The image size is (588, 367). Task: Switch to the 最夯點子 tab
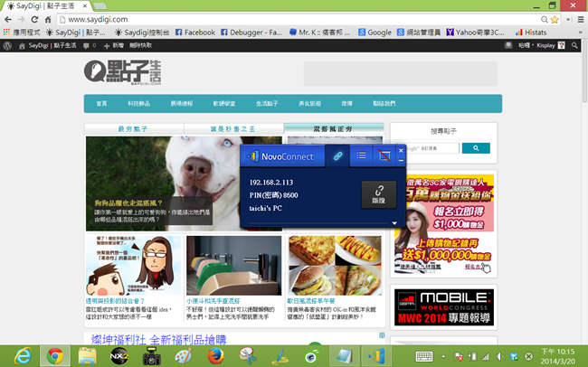[x=134, y=129]
